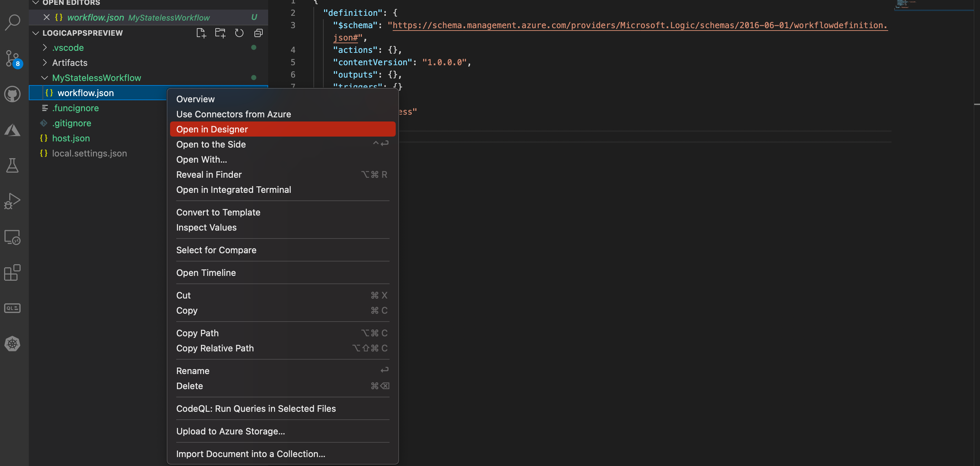Select Copy Relative Path from the menu
This screenshot has width=980, height=466.
(215, 348)
